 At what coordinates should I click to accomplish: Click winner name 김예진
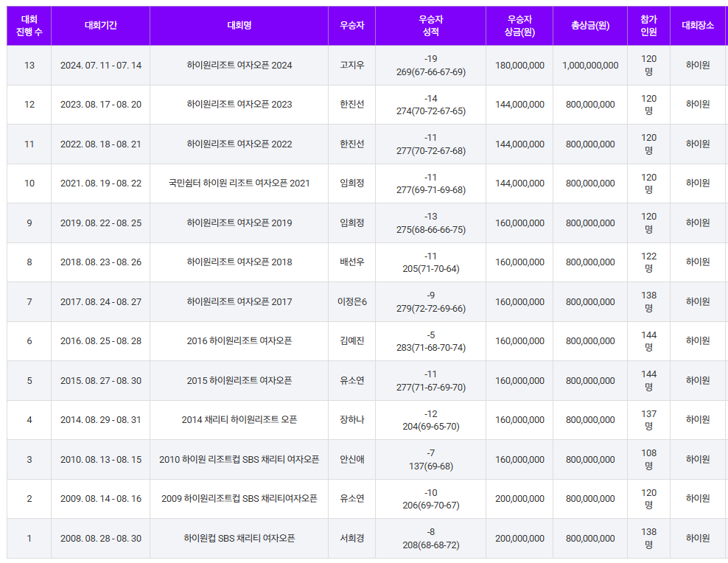[x=352, y=341]
